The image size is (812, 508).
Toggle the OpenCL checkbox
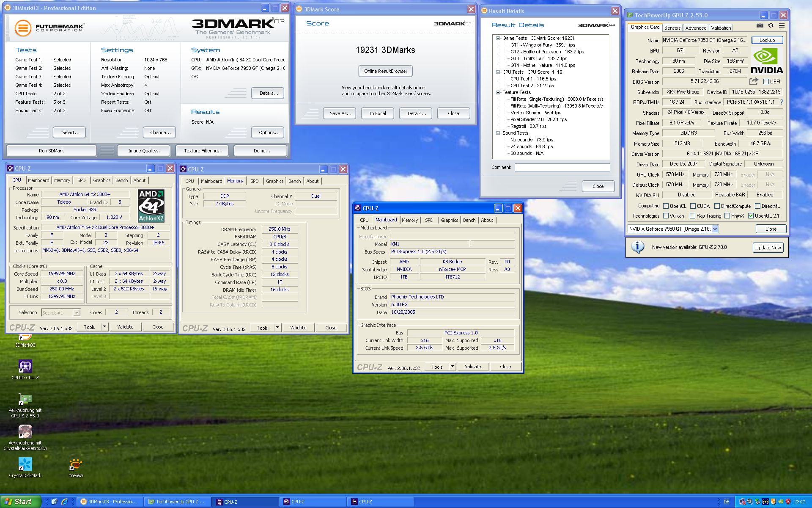[x=666, y=206]
